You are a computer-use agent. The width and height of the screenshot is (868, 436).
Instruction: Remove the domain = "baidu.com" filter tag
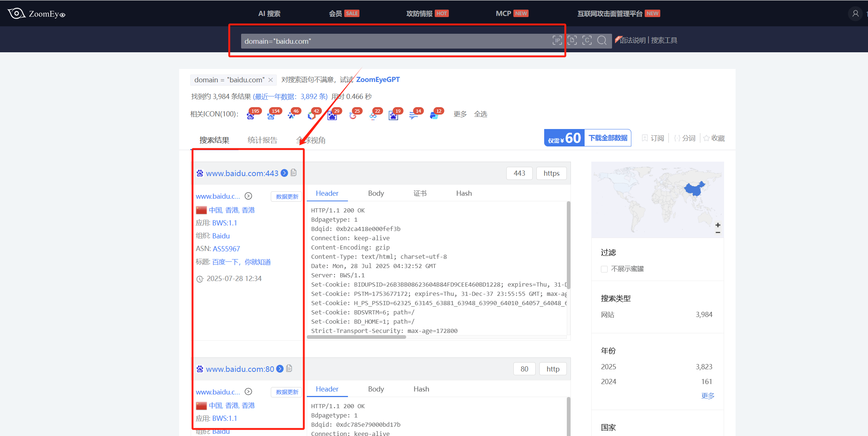click(271, 80)
